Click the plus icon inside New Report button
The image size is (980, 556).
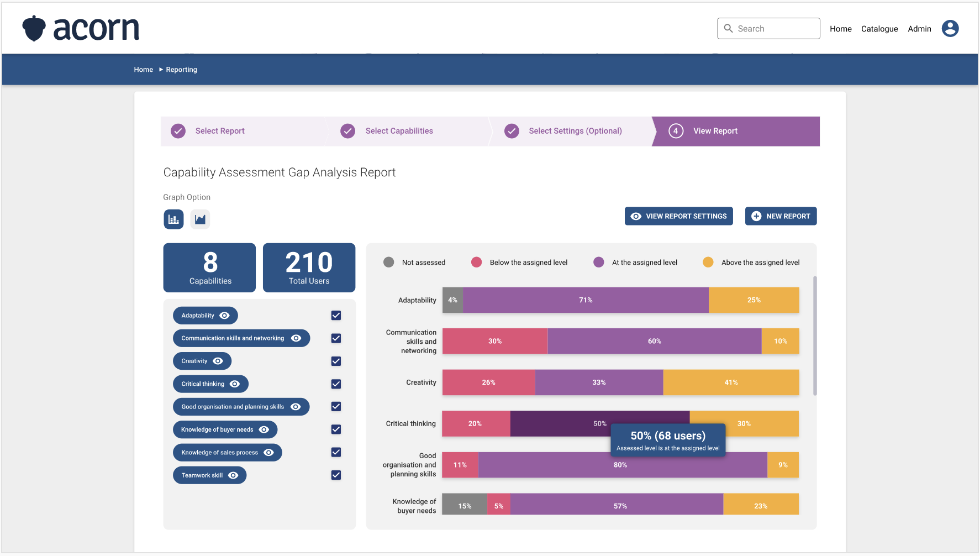(757, 216)
